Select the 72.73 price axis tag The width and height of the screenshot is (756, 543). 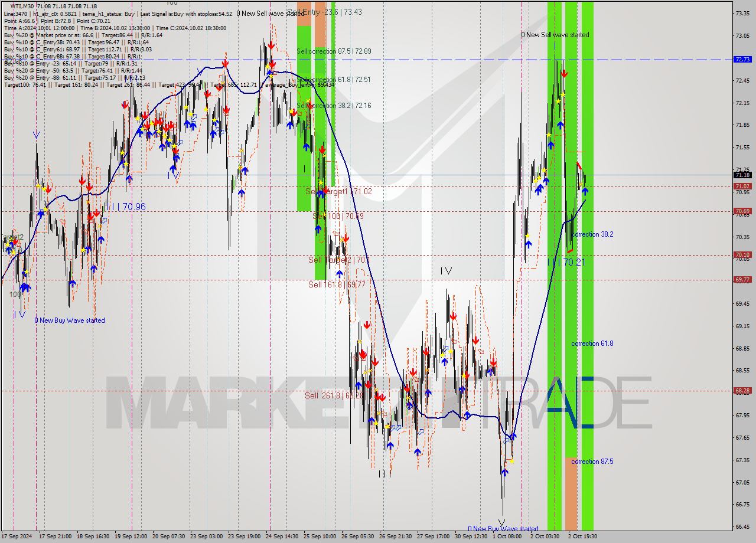pyautogui.click(x=742, y=60)
